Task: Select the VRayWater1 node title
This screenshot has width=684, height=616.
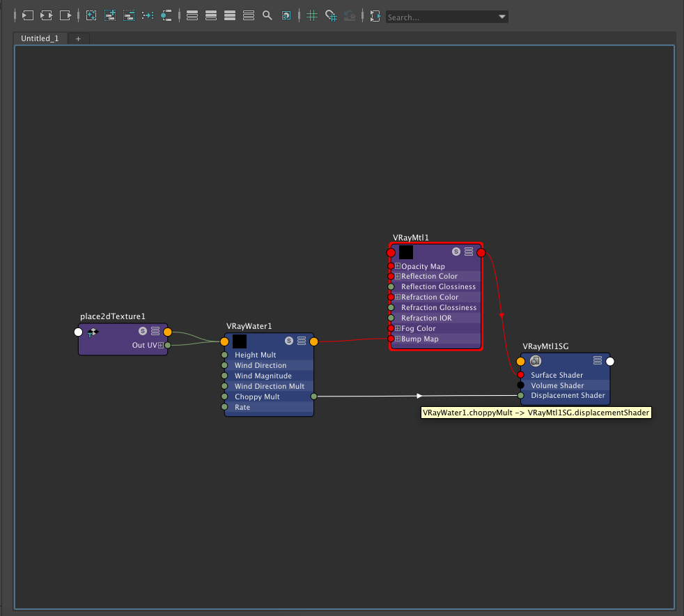Action: 249,326
